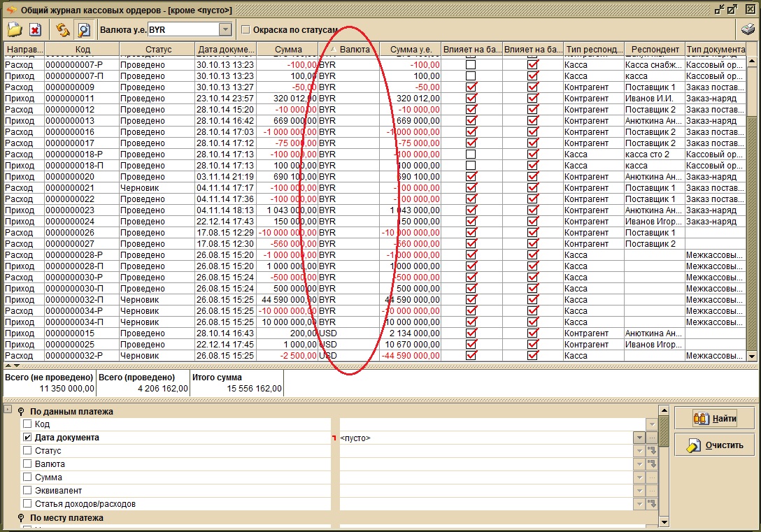Click the pin icon beside По месту платежа

21,518
